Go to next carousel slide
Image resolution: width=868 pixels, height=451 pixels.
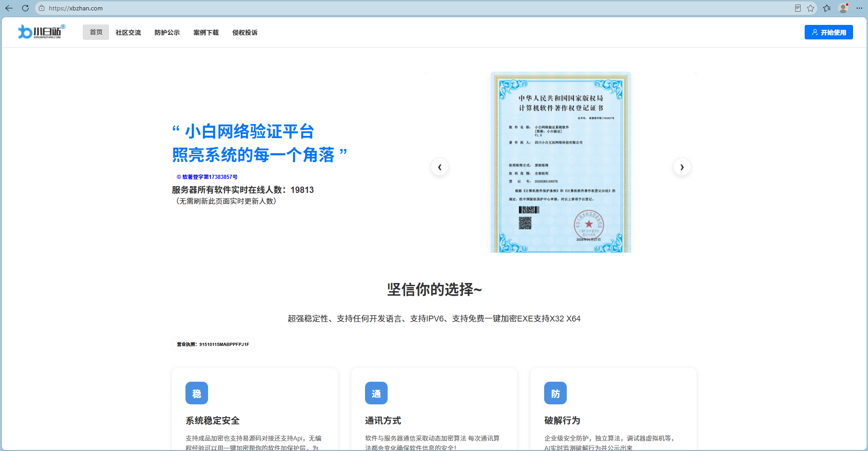click(682, 167)
